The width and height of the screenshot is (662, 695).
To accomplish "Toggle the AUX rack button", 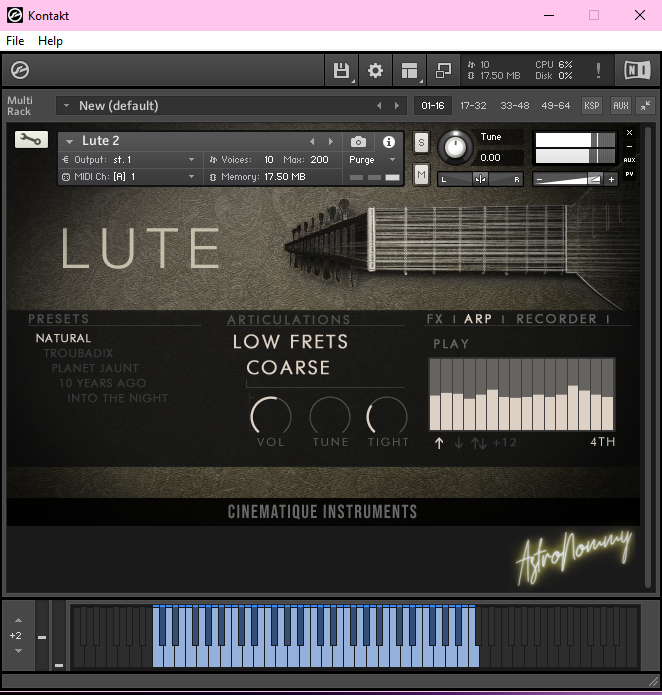I will pos(620,105).
